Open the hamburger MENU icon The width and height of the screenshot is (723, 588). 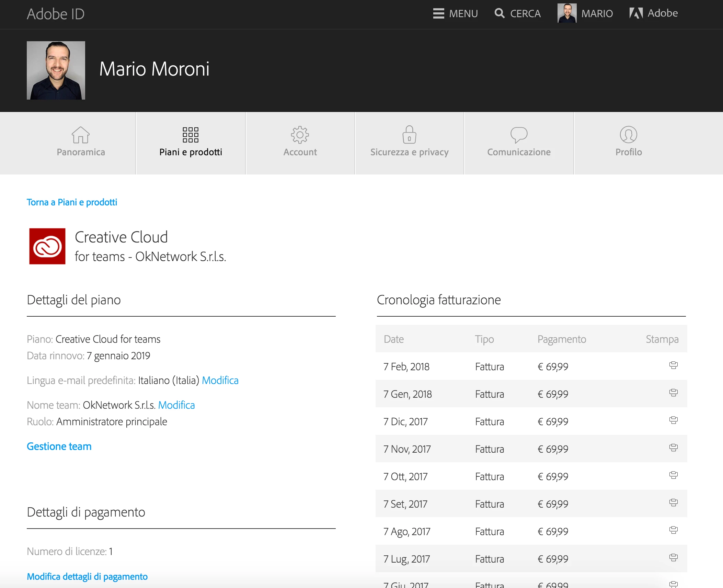point(438,13)
